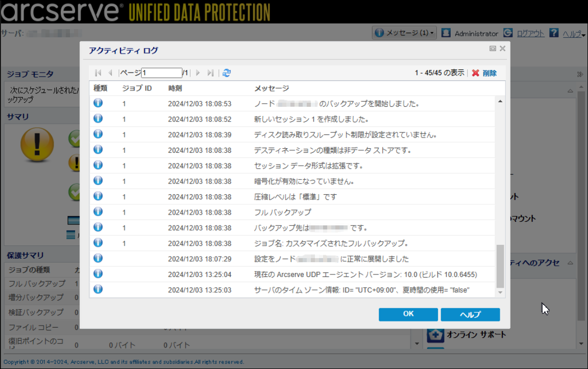Click info icon for セッション データ形式 row
This screenshot has height=369, width=588.
coord(98,165)
